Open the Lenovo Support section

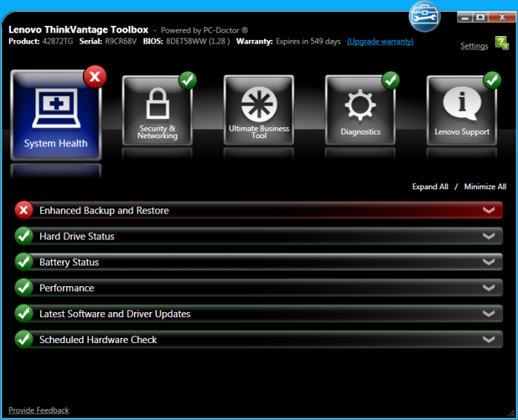click(x=462, y=111)
